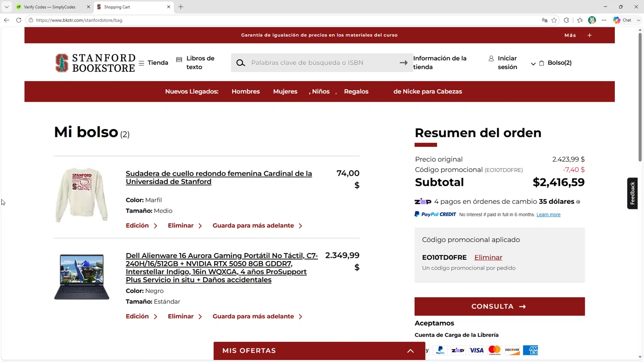Click the Iniciar sesión user icon

(491, 58)
